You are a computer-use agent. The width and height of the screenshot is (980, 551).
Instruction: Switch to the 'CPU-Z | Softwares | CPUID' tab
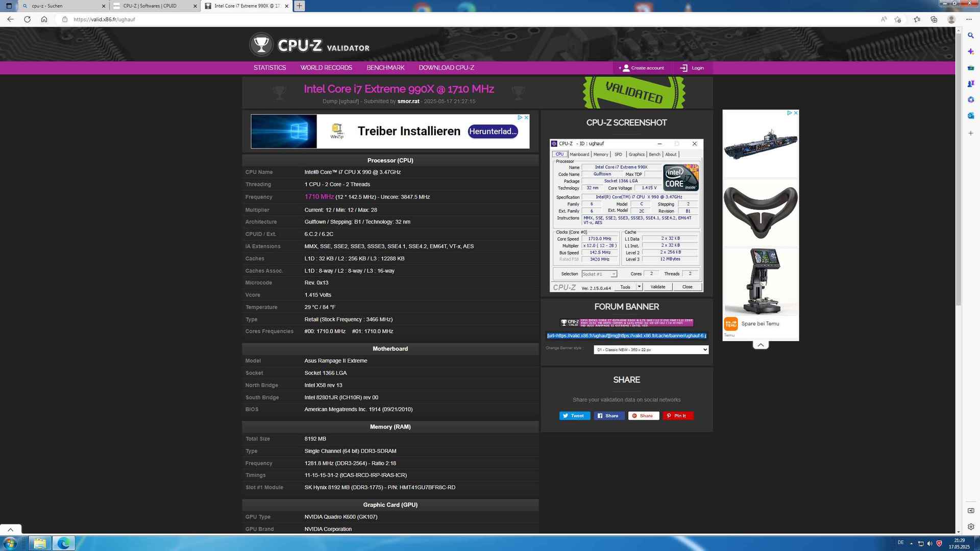pyautogui.click(x=155, y=6)
